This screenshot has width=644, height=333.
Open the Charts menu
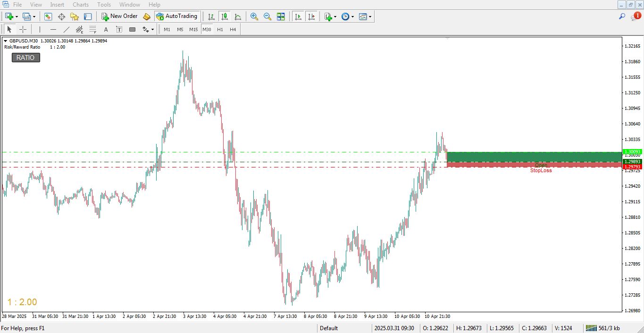[81, 5]
